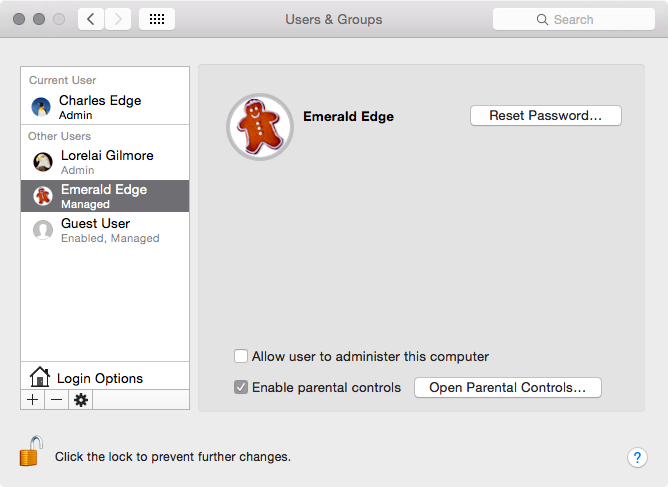Click the forward navigation arrow
Screen dimensions: 668x487
coord(118,19)
